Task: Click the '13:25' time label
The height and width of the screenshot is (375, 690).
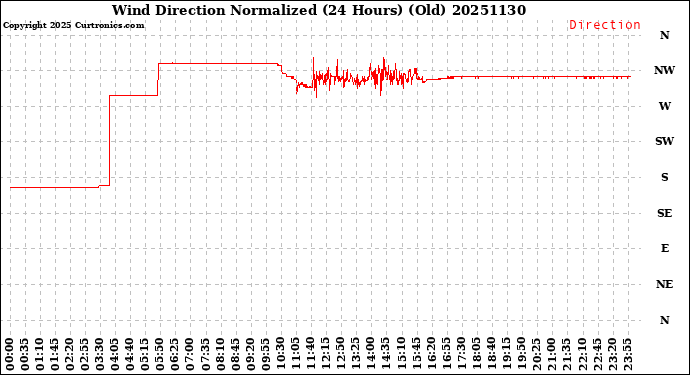Action: click(x=355, y=354)
